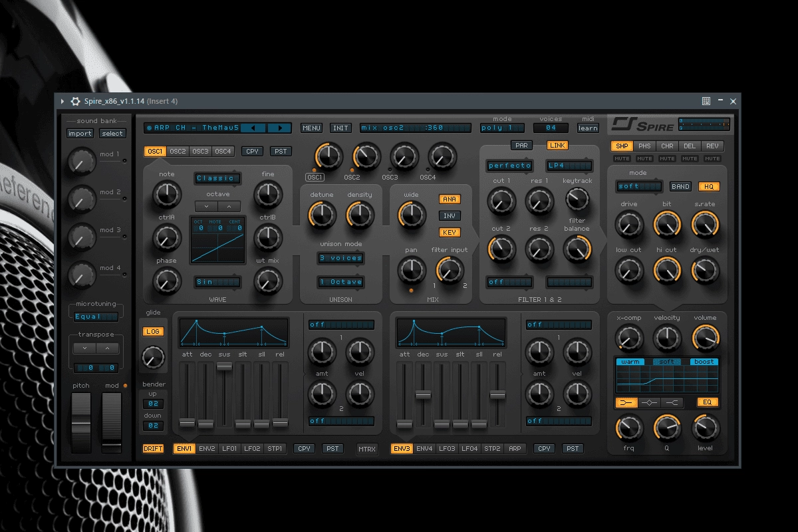Click the drive knob in the shaper

tap(628, 225)
